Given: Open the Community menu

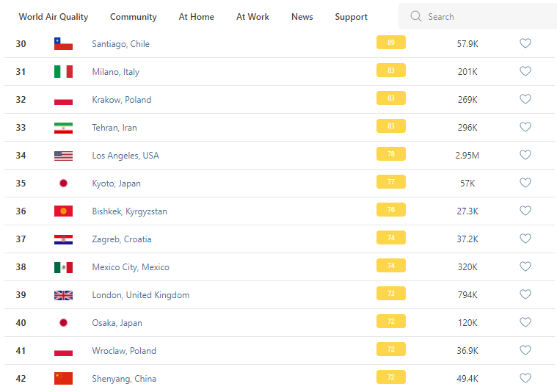Looking at the screenshot, I should tap(133, 17).
